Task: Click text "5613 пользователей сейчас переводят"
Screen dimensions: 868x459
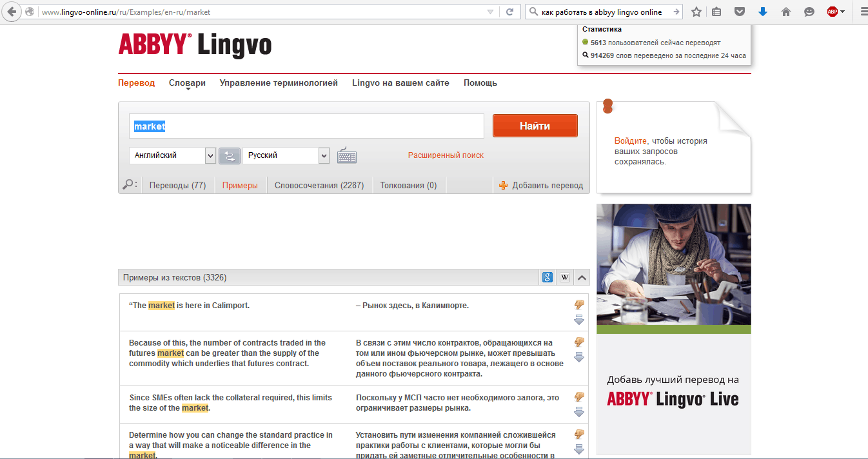Action: (x=656, y=43)
